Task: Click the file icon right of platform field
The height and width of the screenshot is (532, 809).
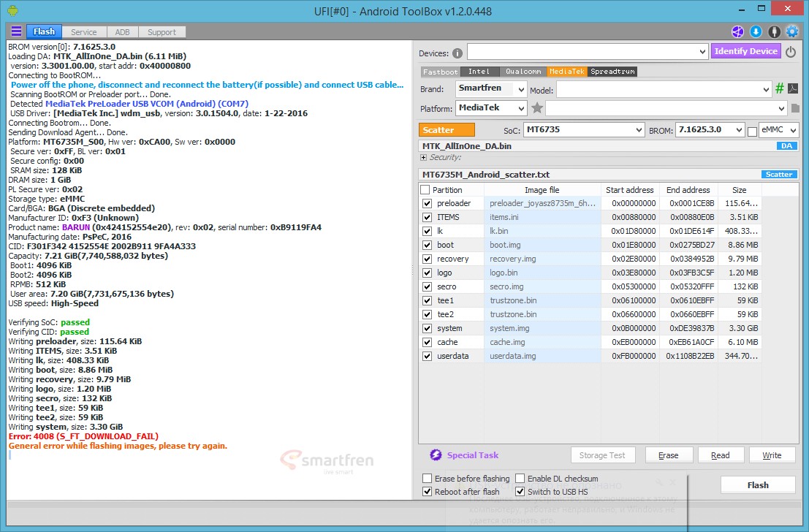Action: [795, 108]
